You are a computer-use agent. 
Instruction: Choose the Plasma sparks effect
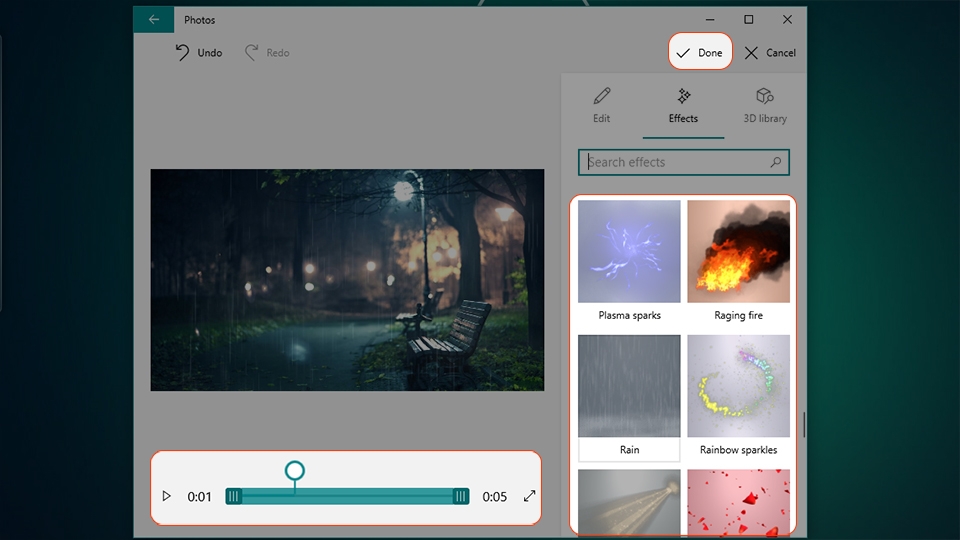pyautogui.click(x=629, y=261)
